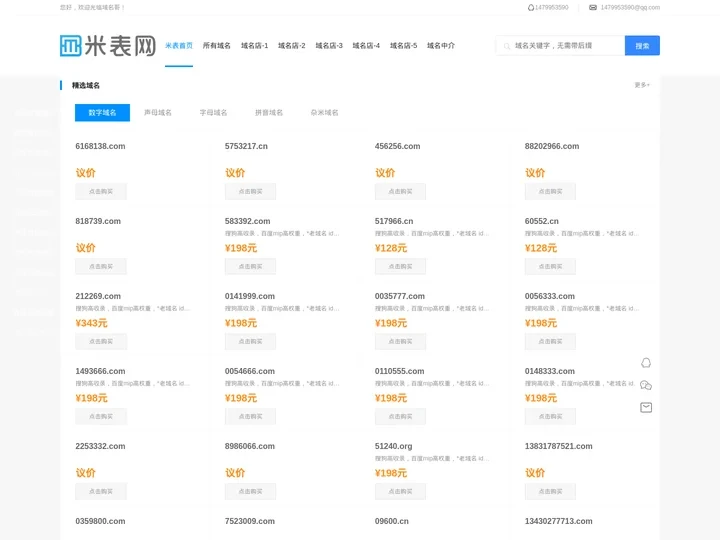Open 所有域名 nav item
Viewport: 720px width, 540px height.
pos(217,45)
